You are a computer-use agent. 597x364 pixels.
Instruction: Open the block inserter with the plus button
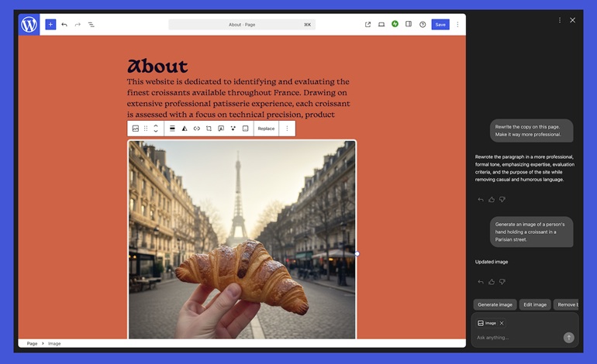coord(50,25)
